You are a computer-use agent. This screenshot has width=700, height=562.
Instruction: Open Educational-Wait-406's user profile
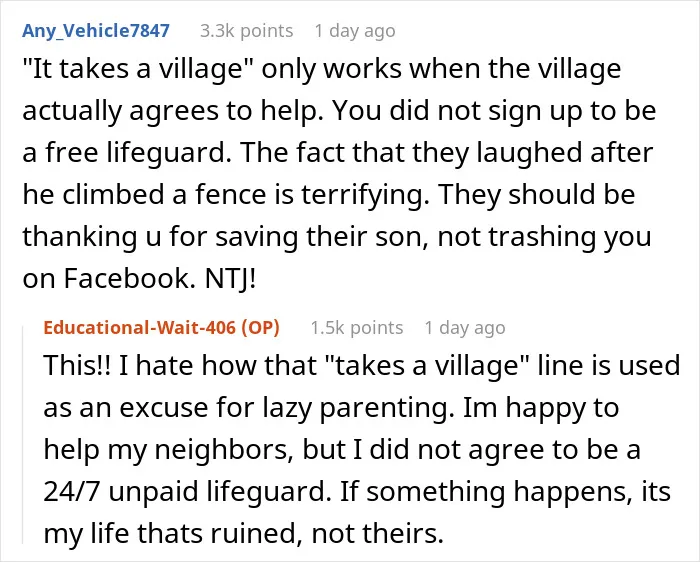tap(140, 328)
